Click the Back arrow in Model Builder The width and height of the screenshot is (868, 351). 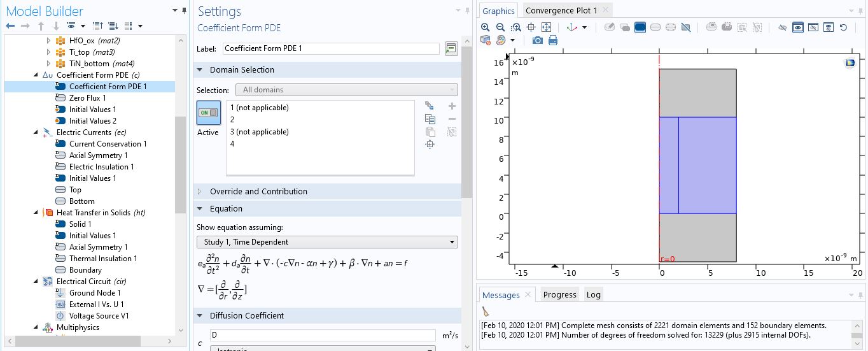coord(10,26)
